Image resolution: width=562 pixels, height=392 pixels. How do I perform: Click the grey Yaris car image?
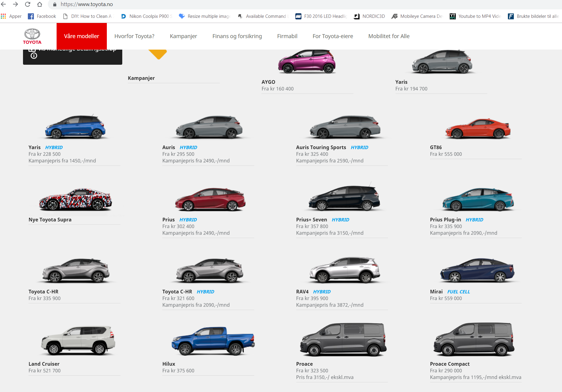[442, 62]
